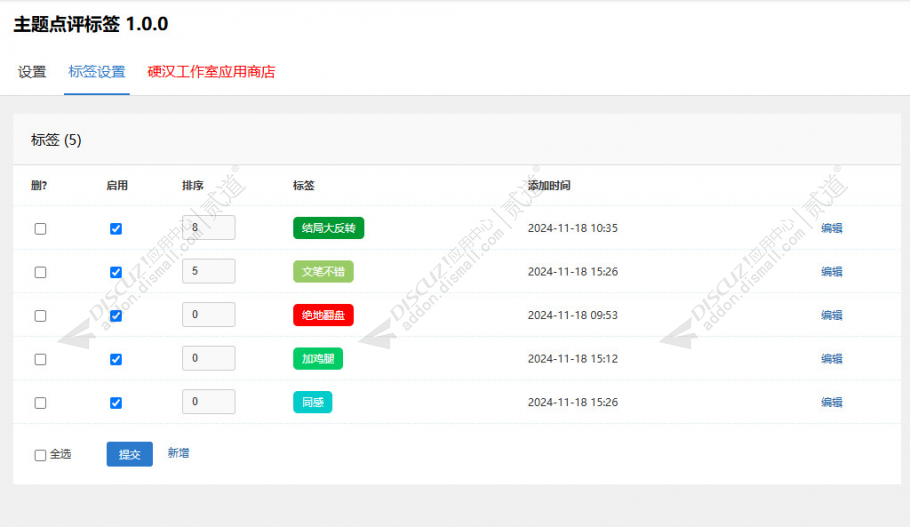Focus the sort field in 同感 row
The image size is (910, 527).
pos(208,402)
